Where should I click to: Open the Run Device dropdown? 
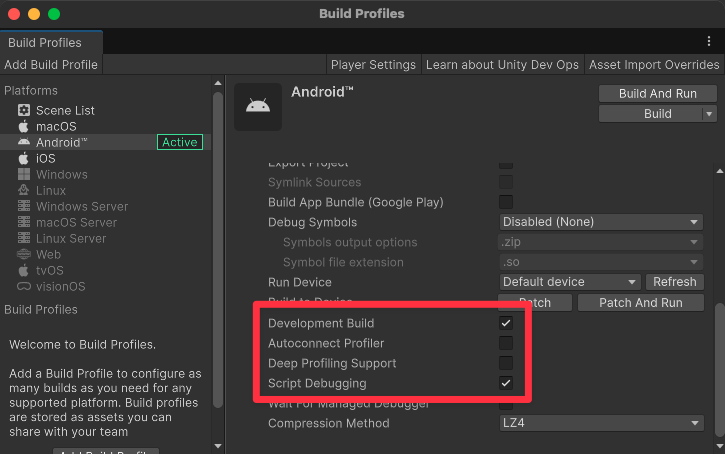[x=570, y=282]
